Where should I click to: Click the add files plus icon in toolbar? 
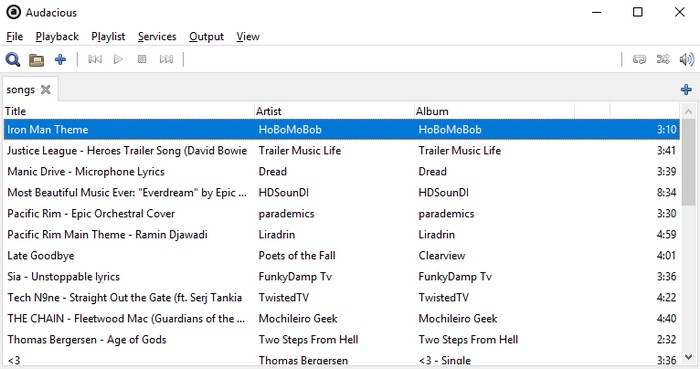[60, 59]
